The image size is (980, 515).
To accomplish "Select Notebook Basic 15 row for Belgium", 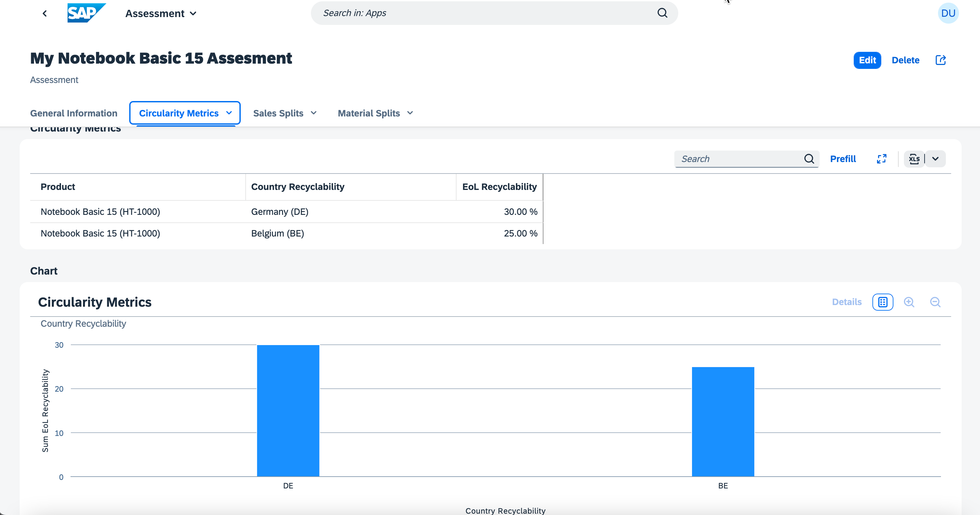I will (286, 234).
